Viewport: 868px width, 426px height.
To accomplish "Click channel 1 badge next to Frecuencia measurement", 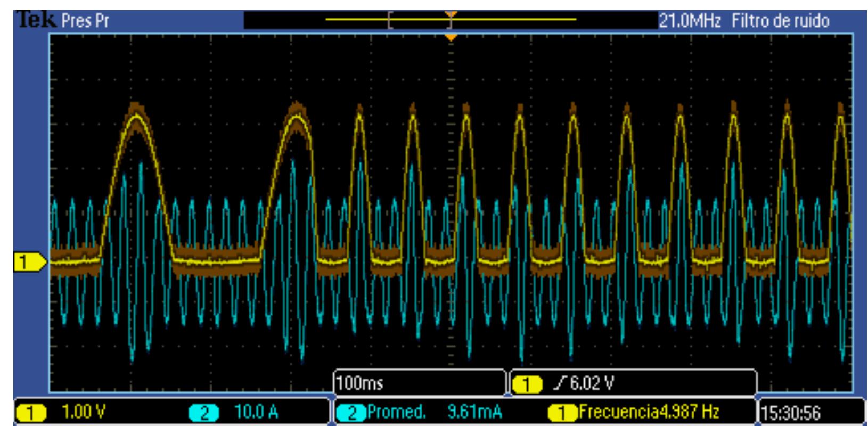I will click(563, 413).
